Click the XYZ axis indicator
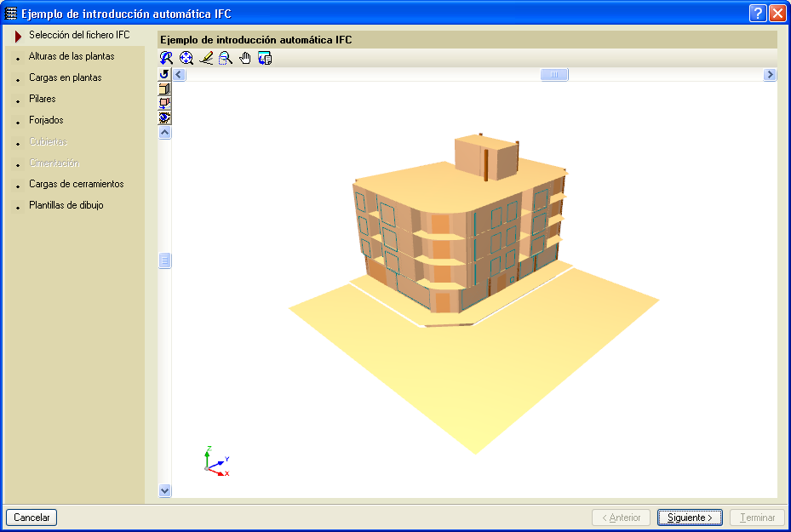The image size is (791, 532). click(217, 460)
